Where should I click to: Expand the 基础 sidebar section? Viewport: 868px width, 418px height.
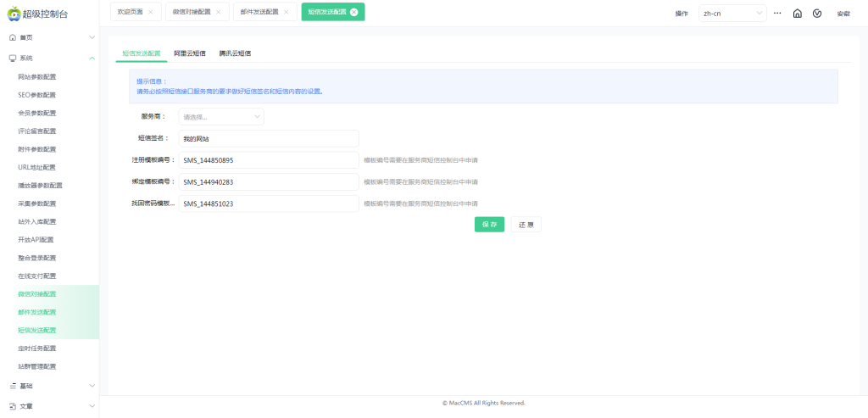pos(92,386)
